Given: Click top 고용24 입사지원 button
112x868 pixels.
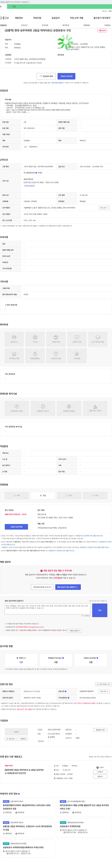Looking at the screenshot, I should click(x=66, y=76).
